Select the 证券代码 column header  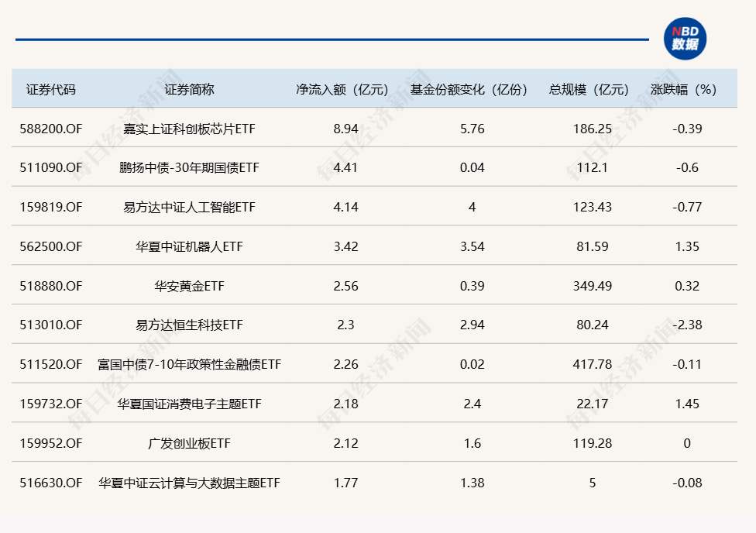[51, 89]
